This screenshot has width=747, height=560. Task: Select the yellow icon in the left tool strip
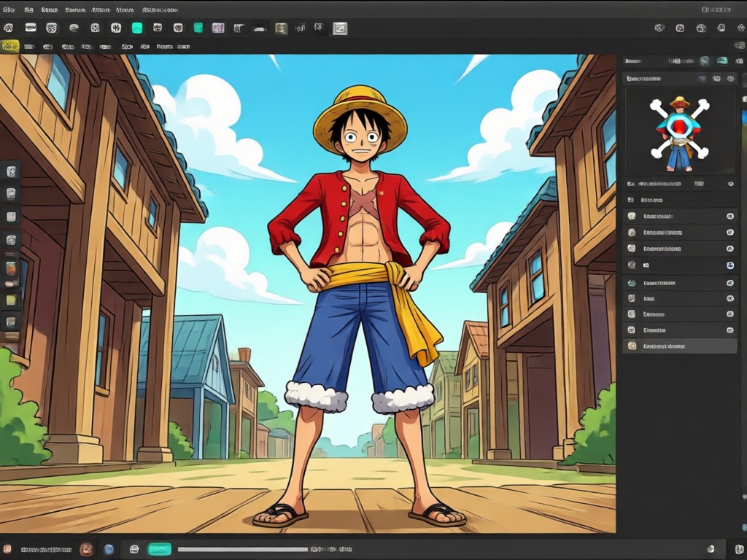click(11, 300)
